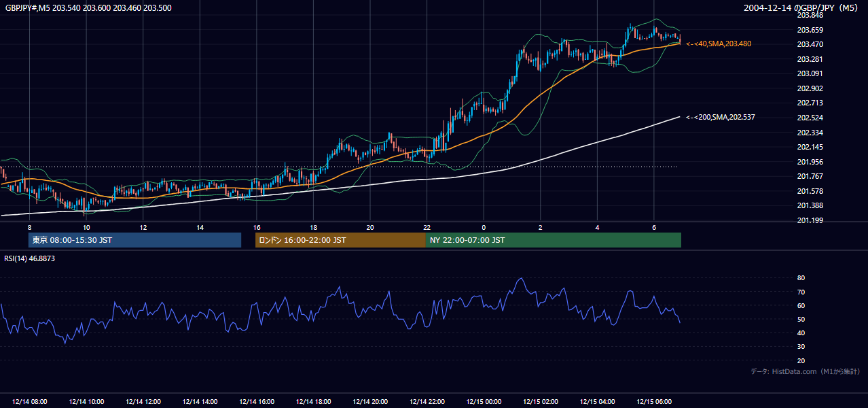Click the 12/15 06:00 time label
The height and width of the screenshot is (408, 868).
[x=654, y=402]
